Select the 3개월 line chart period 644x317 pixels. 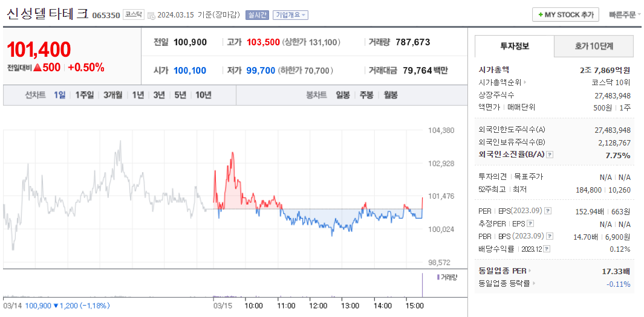[113, 95]
